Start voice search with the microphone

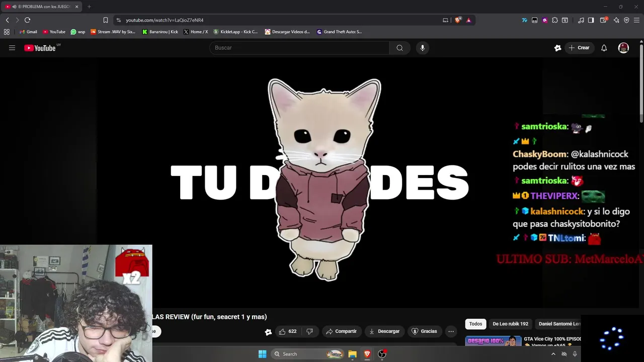pos(422,48)
